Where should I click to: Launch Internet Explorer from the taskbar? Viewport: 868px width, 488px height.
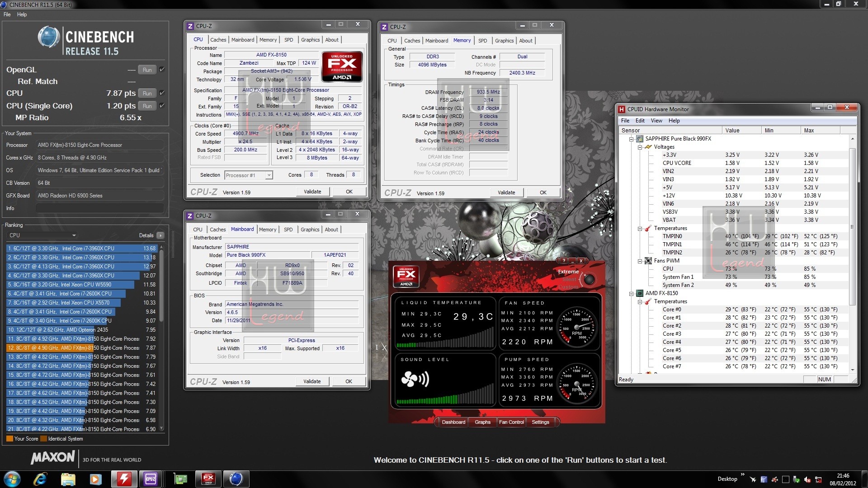tap(40, 479)
